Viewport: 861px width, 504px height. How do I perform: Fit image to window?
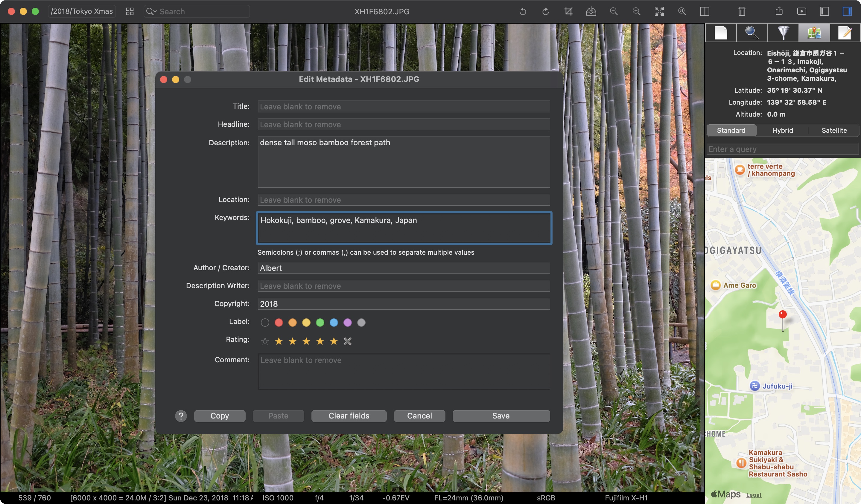[x=659, y=12]
